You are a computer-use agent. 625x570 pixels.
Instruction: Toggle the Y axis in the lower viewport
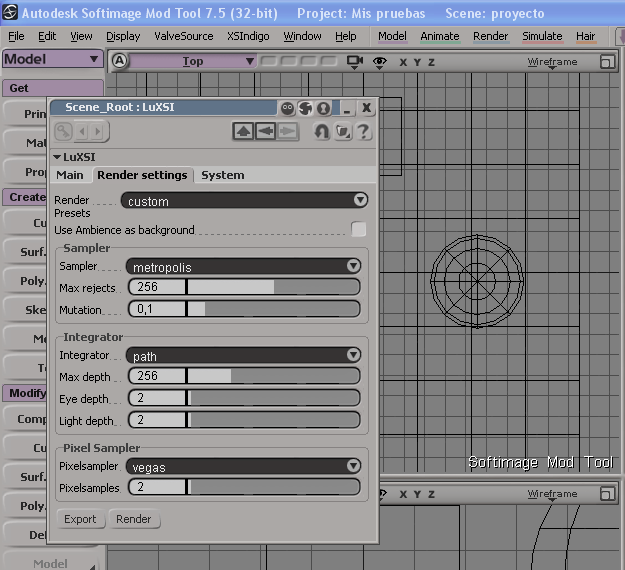417,494
